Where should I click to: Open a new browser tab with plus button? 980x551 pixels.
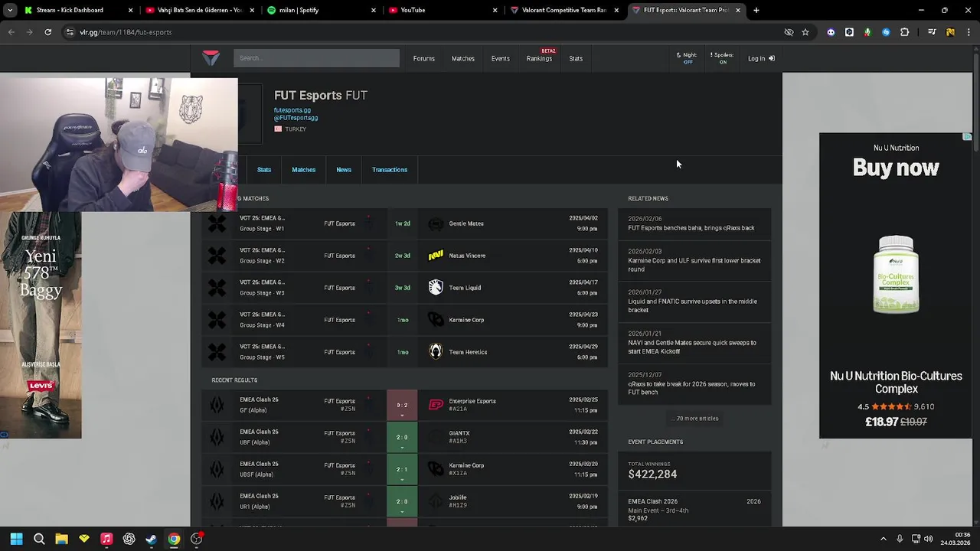(x=756, y=10)
